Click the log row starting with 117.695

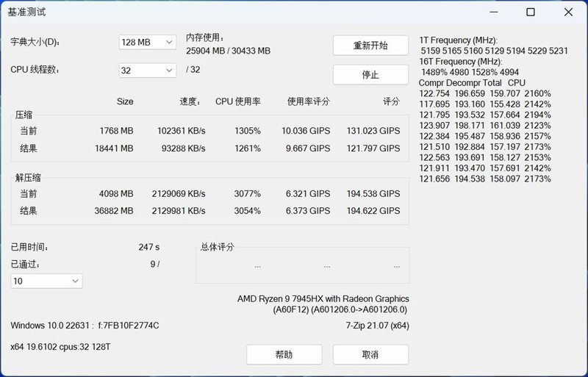pyautogui.click(x=485, y=104)
